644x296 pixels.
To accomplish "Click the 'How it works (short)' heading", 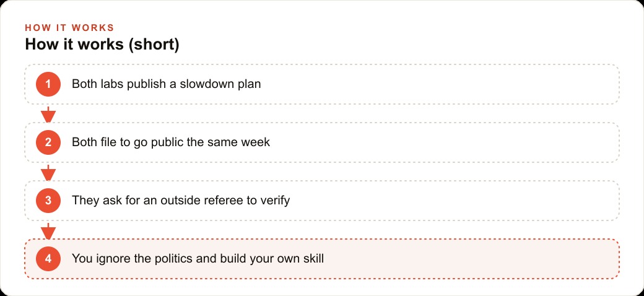I will point(102,45).
